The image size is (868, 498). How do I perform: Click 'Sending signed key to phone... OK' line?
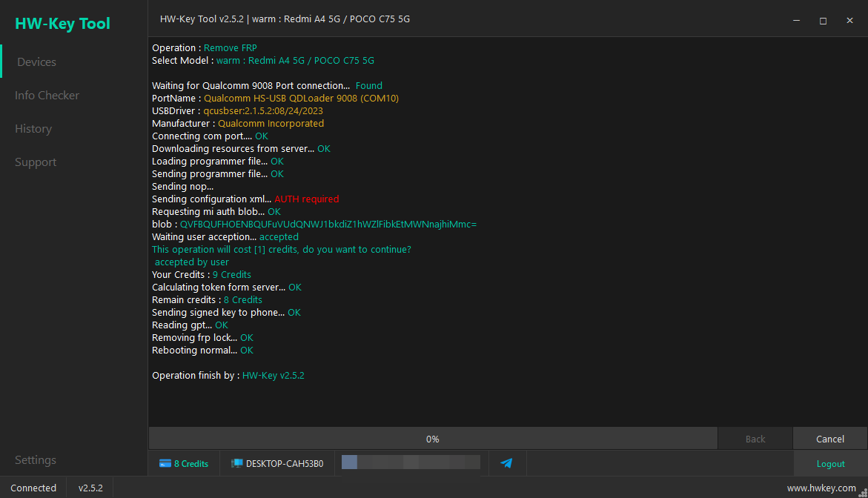click(226, 313)
